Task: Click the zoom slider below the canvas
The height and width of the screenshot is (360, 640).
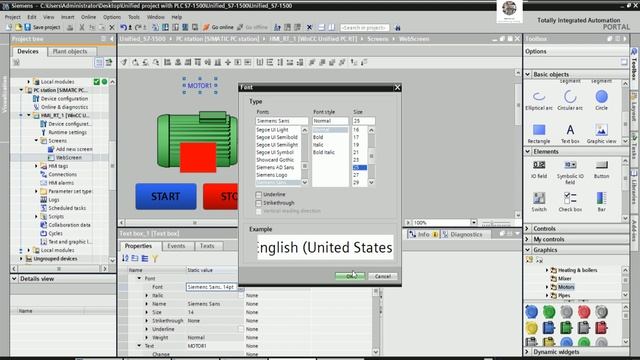Action: pyautogui.click(x=497, y=223)
